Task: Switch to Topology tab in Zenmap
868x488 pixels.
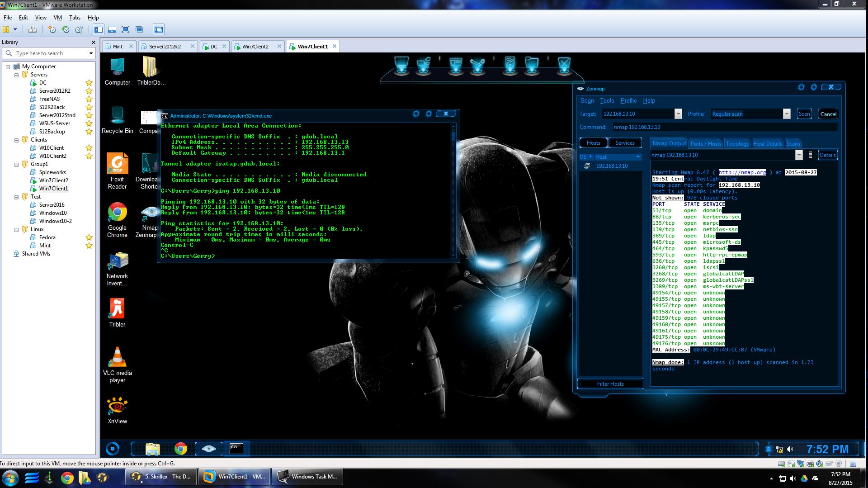Action: coord(737,143)
